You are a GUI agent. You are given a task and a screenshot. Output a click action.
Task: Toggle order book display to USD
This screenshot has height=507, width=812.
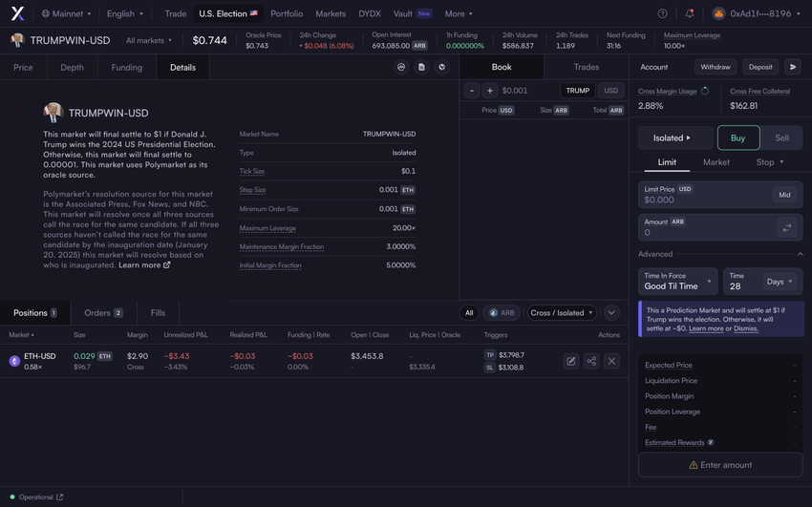[x=611, y=91]
